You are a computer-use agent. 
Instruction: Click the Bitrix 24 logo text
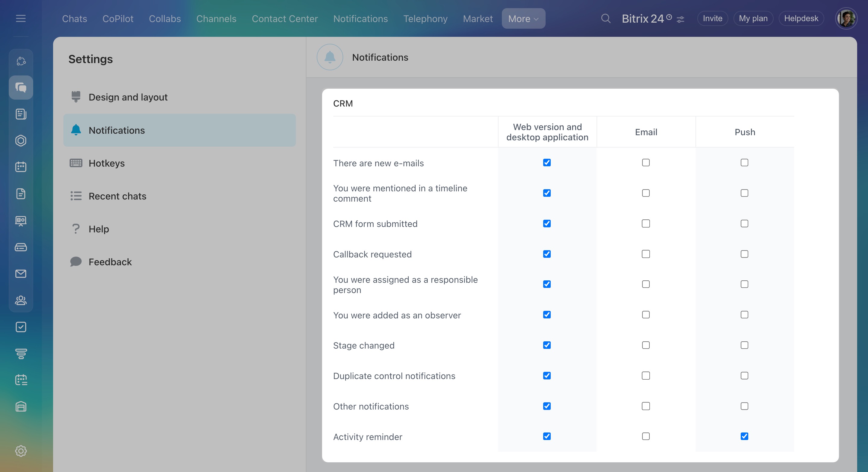[x=643, y=18]
